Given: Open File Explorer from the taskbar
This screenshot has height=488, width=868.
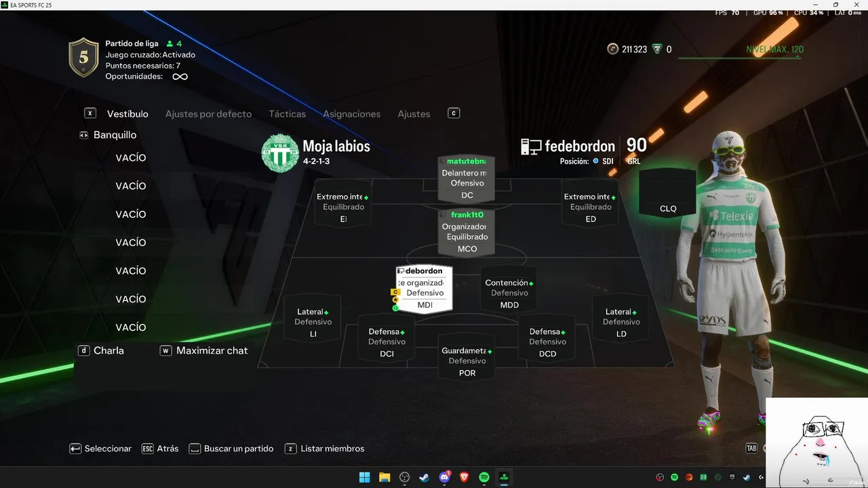Looking at the screenshot, I should tap(384, 477).
